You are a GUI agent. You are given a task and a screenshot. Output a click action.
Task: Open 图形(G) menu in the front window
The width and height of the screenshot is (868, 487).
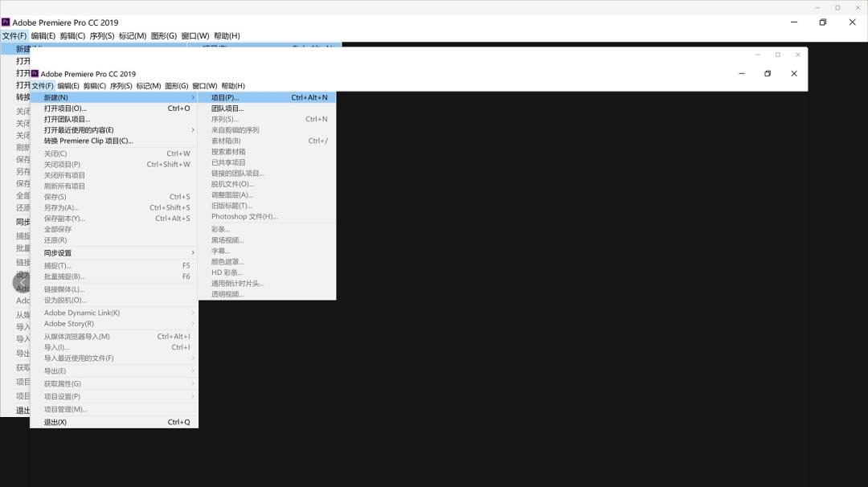177,86
